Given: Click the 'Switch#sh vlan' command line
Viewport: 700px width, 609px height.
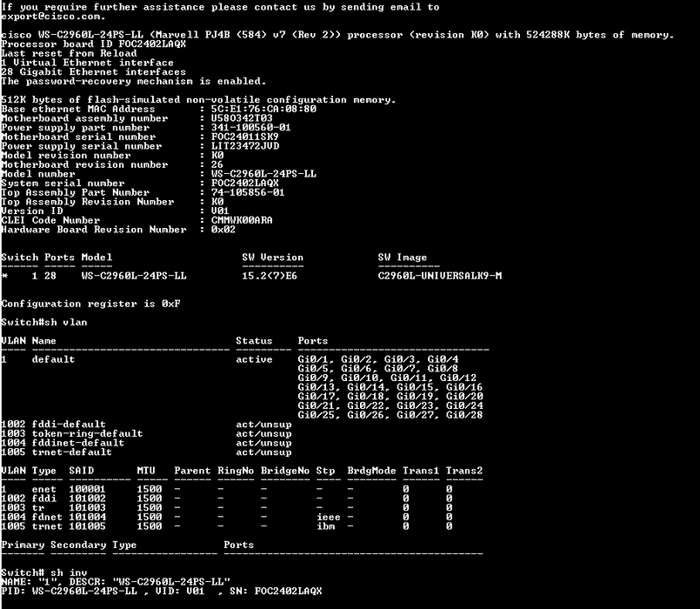Looking at the screenshot, I should [44, 323].
